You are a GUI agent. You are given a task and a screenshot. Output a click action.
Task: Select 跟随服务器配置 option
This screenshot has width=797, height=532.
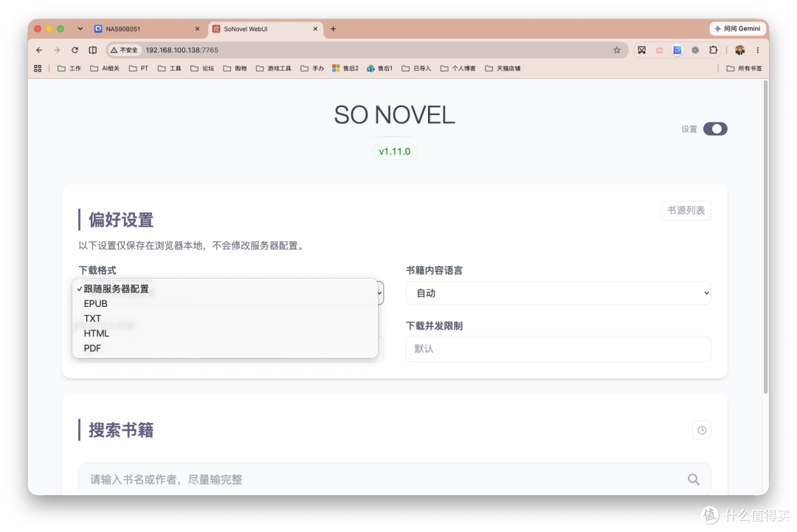click(224, 289)
